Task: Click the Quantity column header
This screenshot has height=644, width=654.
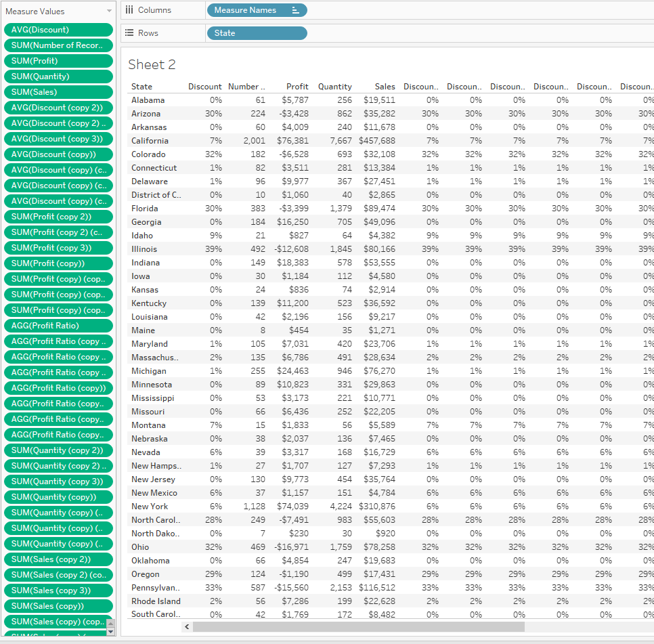Action: click(x=334, y=87)
